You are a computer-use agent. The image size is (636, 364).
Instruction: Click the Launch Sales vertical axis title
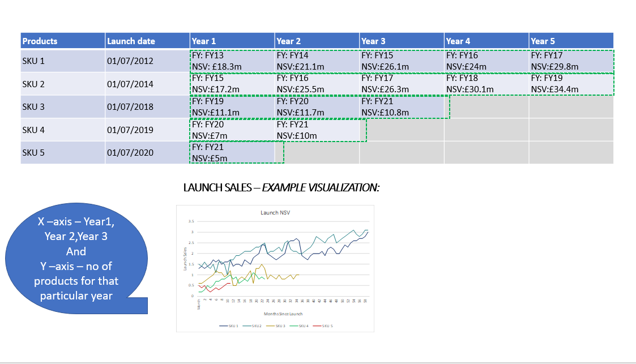185,259
